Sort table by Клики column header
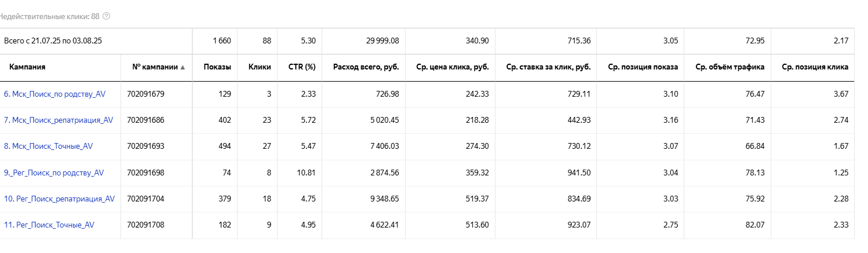The height and width of the screenshot is (253, 868). coord(260,67)
